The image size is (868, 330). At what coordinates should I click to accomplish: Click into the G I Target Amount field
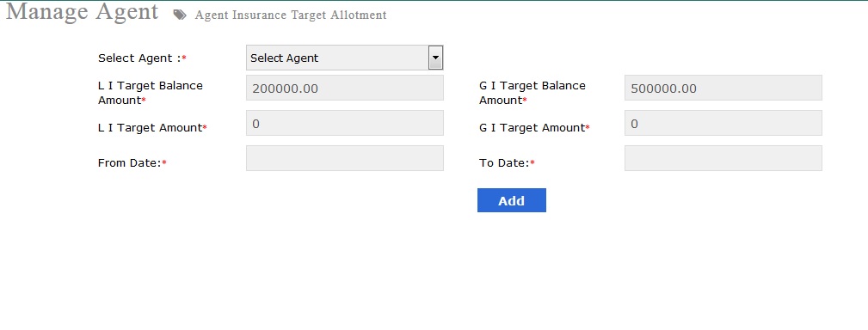tap(723, 123)
